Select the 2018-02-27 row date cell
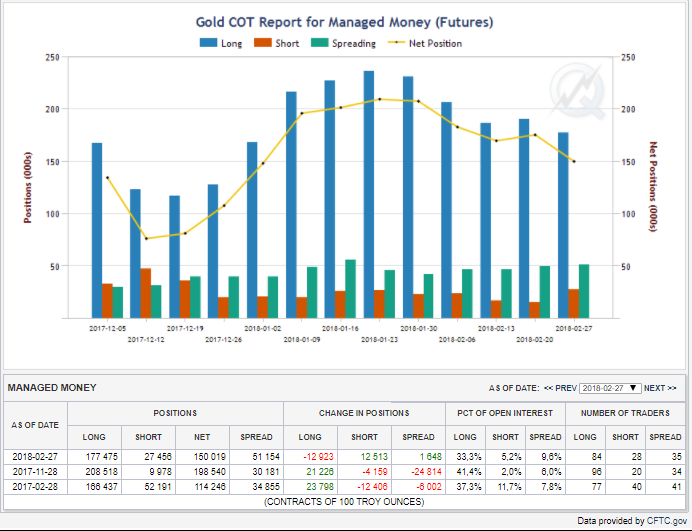Screen dimensions: 692x531 pyautogui.click(x=35, y=457)
